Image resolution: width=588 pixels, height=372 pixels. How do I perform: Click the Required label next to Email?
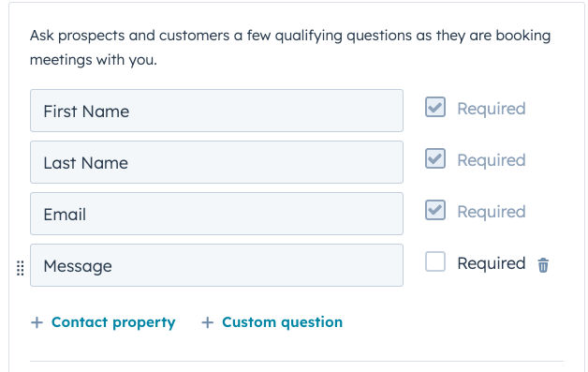pos(492,212)
